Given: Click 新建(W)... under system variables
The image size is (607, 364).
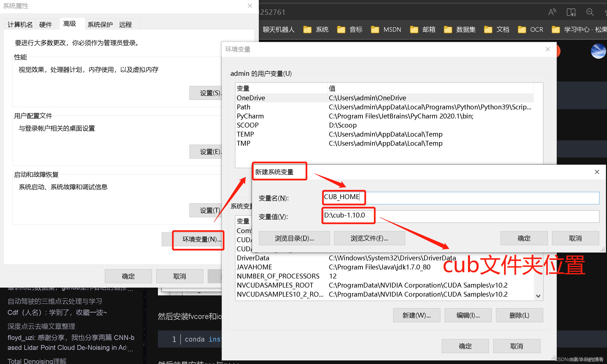Looking at the screenshot, I should (417, 315).
